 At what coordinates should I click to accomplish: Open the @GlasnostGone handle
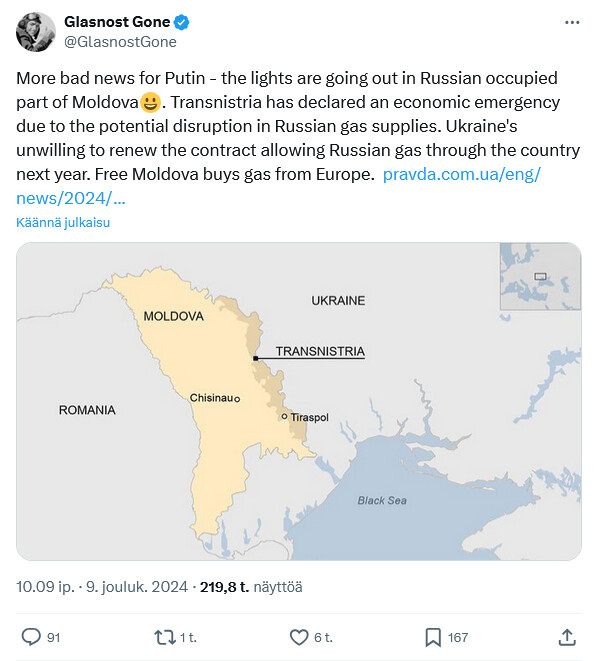click(x=120, y=42)
